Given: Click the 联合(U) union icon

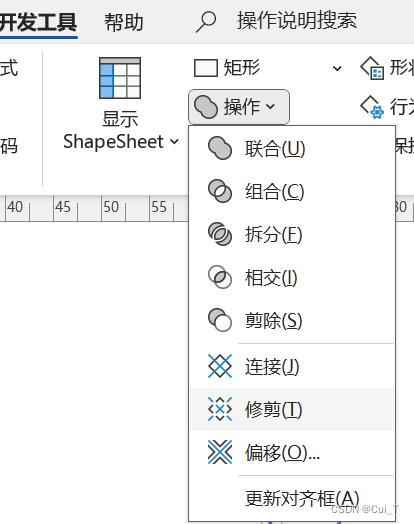Looking at the screenshot, I should (220, 148).
